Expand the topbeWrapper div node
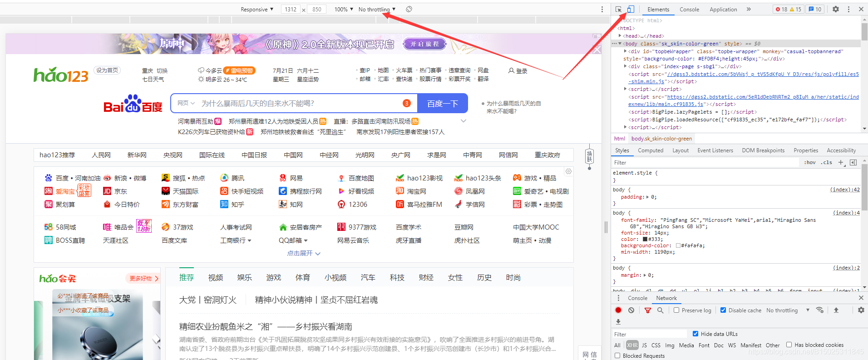This screenshot has height=360, width=868. (626, 51)
